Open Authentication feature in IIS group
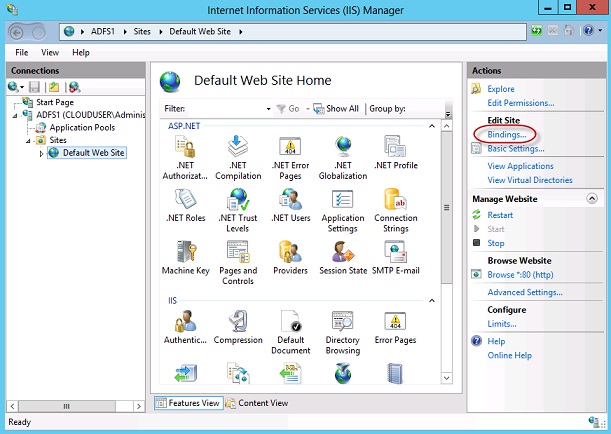611x434 pixels. pyautogui.click(x=185, y=327)
